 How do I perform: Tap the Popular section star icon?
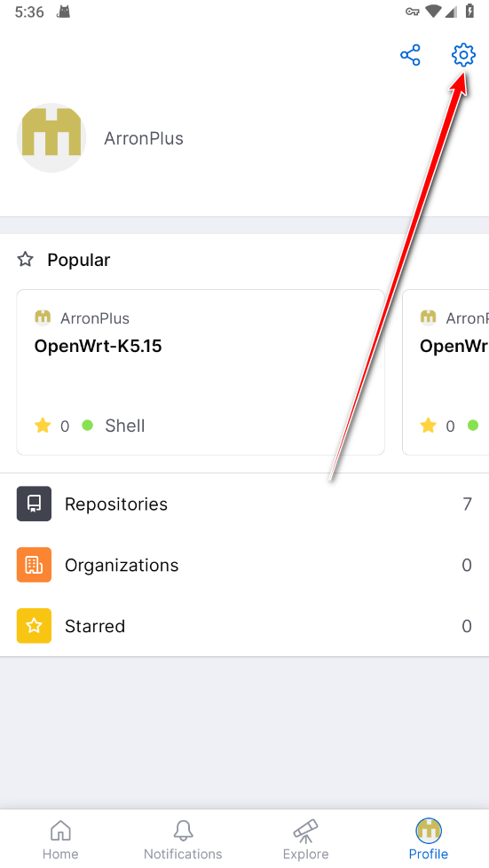[x=26, y=259]
